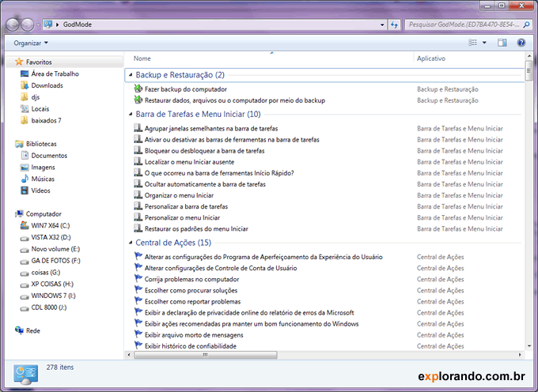Viewport: 538px width, 392px height.
Task: Select Personalizar a barra de tarefas
Action: coord(186,206)
